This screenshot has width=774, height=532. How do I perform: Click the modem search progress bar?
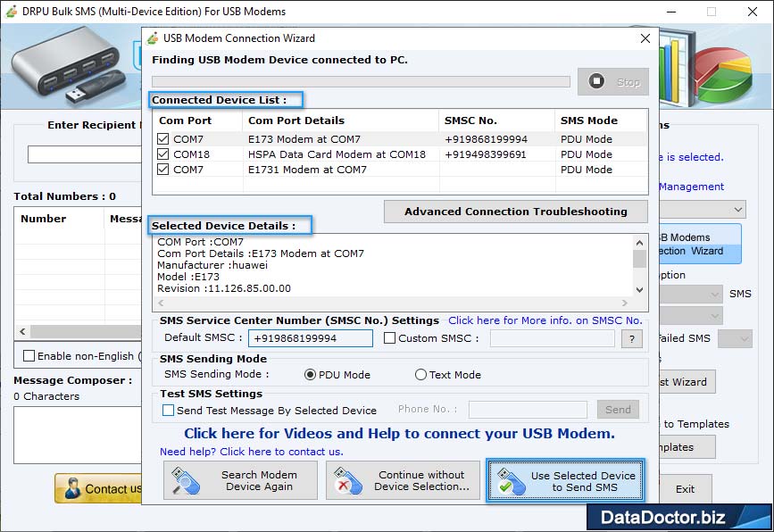pyautogui.click(x=362, y=80)
